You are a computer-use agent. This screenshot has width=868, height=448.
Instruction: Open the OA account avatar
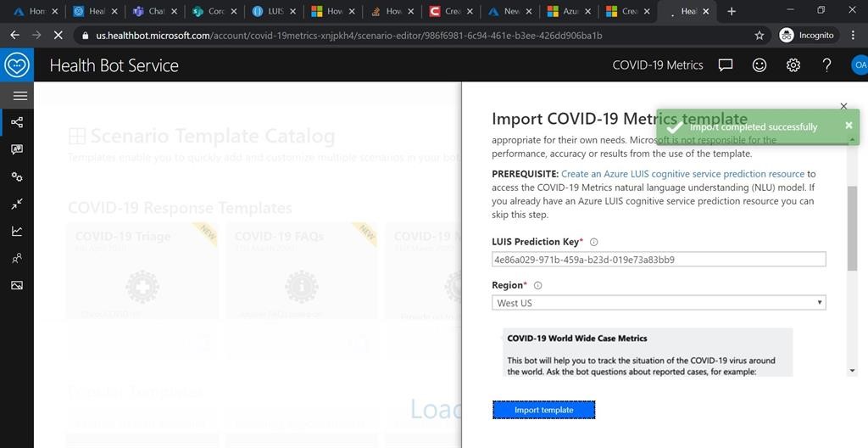pyautogui.click(x=860, y=65)
